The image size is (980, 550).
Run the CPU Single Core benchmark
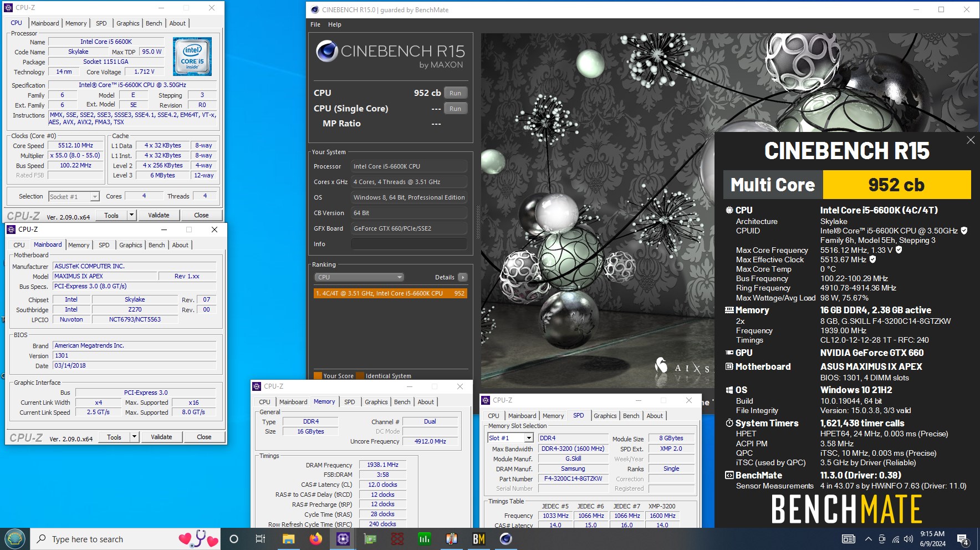455,109
